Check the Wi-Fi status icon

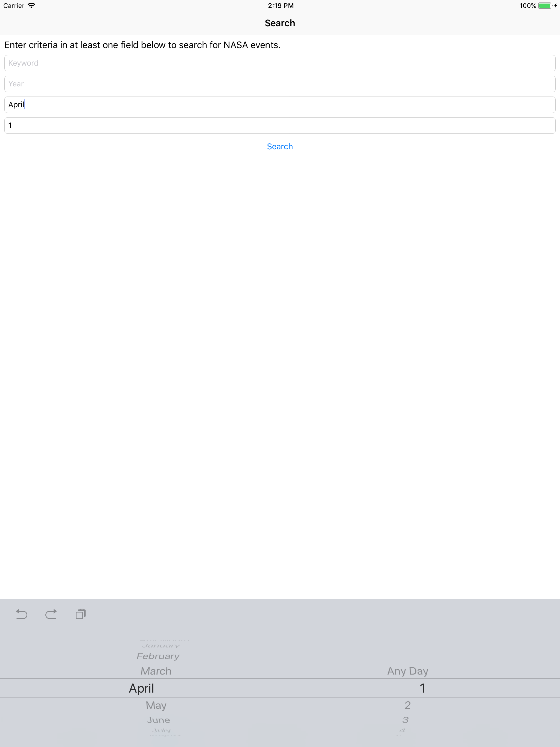point(31,5)
